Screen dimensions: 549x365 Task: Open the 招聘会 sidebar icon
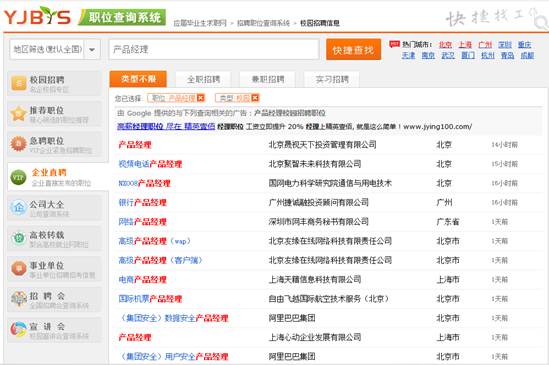pyautogui.click(x=19, y=299)
